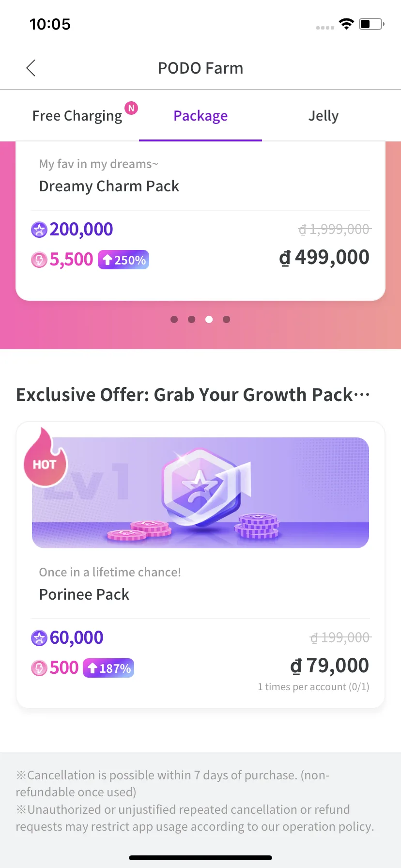
Task: Click the pink jelly icon beside 500
Action: 39,668
